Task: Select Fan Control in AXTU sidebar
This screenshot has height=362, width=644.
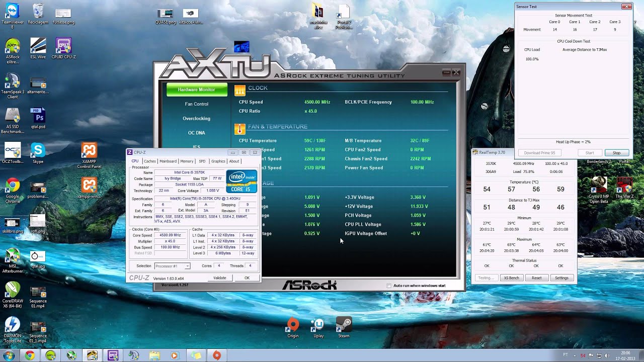Action: point(196,104)
